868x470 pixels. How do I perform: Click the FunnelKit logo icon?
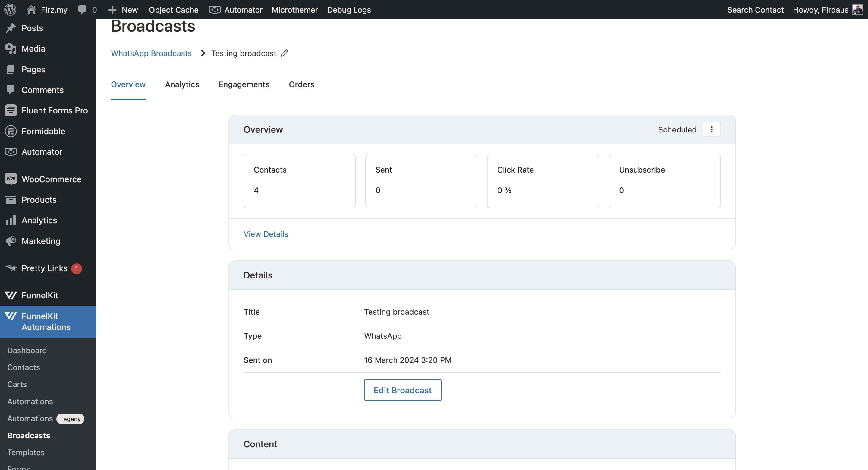coord(11,295)
